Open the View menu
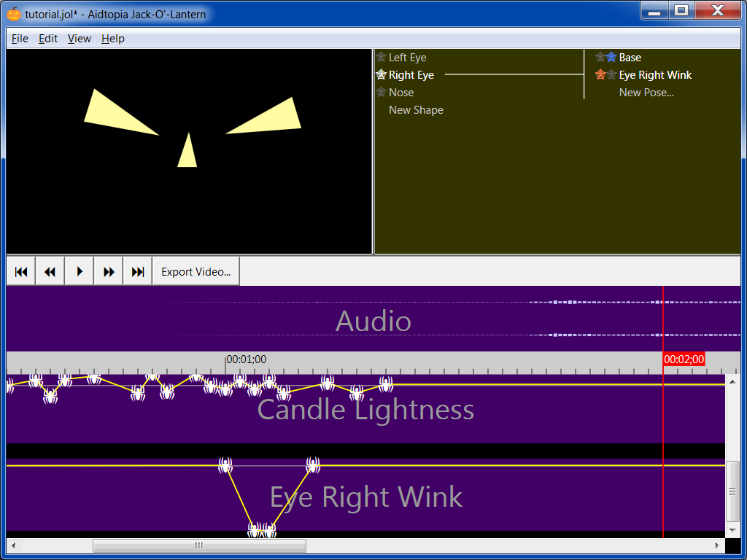The height and width of the screenshot is (560, 747). pos(79,39)
